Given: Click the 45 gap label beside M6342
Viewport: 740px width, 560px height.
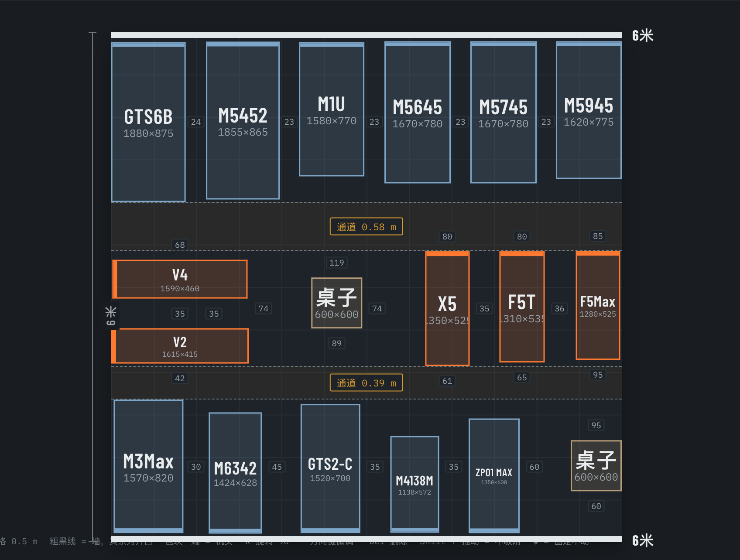Looking at the screenshot, I should pos(277,467).
